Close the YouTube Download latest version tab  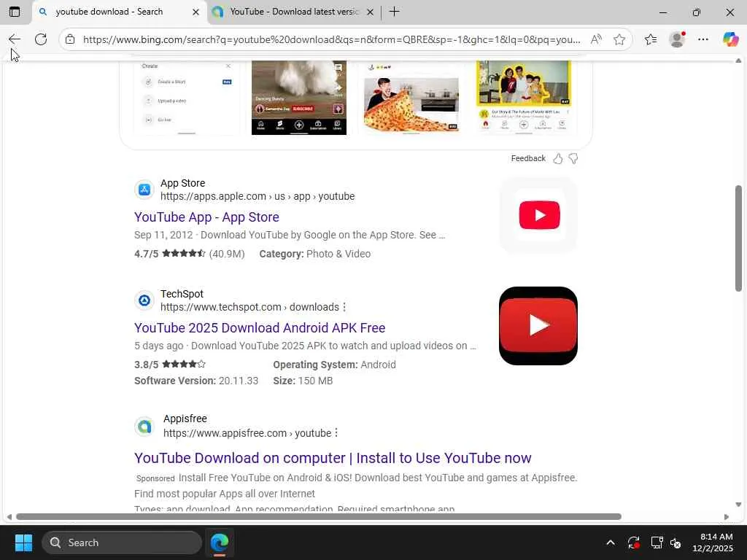(x=370, y=12)
